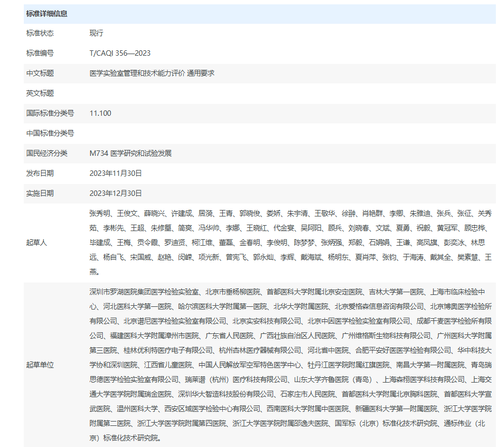
Task: Click standard number T/CAQI 356—2023
Action: pyautogui.click(x=120, y=53)
